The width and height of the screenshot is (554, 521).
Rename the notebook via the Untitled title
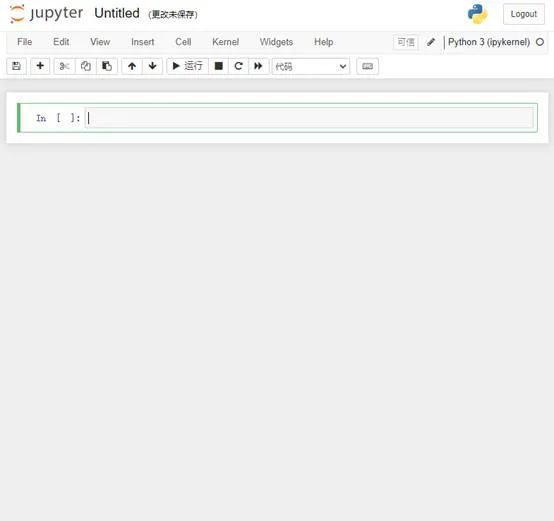coord(117,13)
